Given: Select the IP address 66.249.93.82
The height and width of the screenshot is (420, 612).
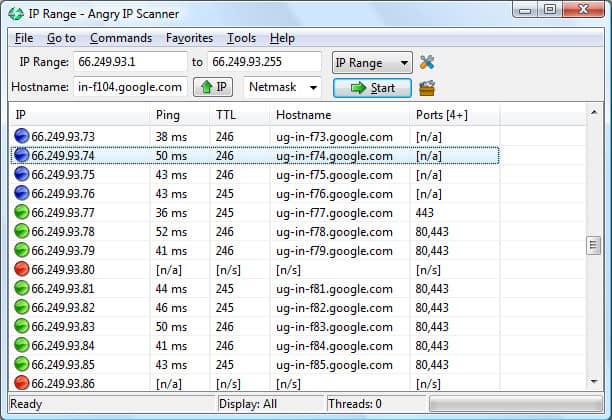Looking at the screenshot, I should (x=63, y=308).
